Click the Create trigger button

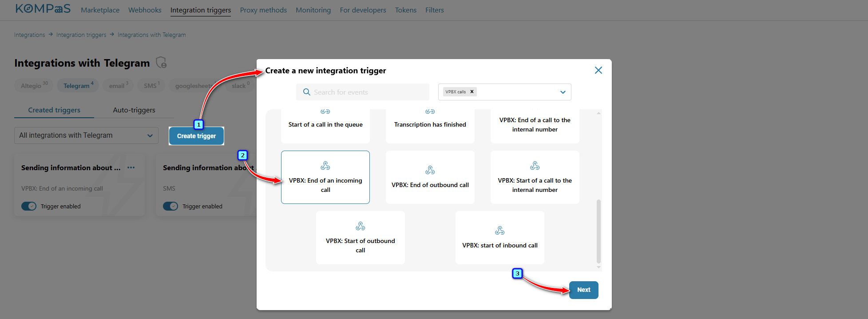coord(196,136)
